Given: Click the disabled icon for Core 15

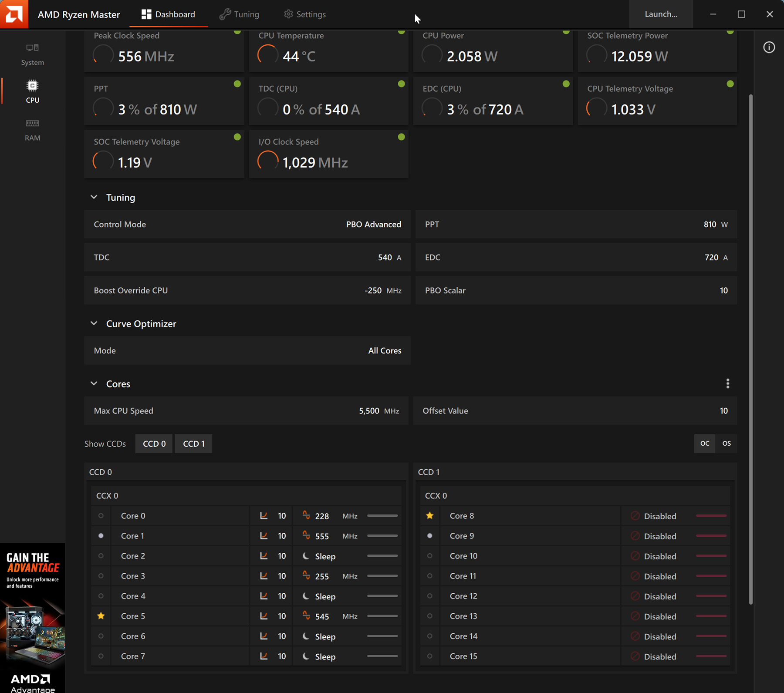Looking at the screenshot, I should [x=635, y=656].
